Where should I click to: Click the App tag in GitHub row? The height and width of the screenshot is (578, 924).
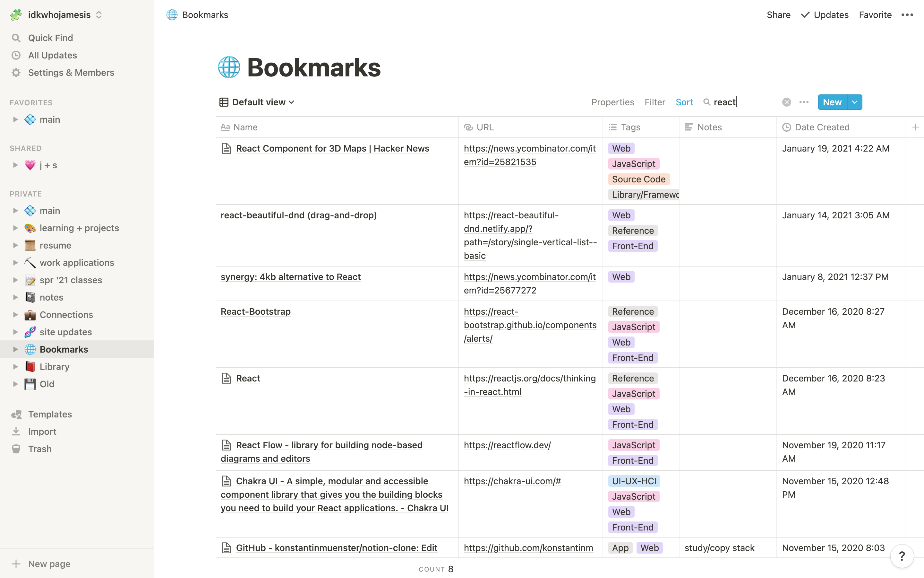point(620,548)
